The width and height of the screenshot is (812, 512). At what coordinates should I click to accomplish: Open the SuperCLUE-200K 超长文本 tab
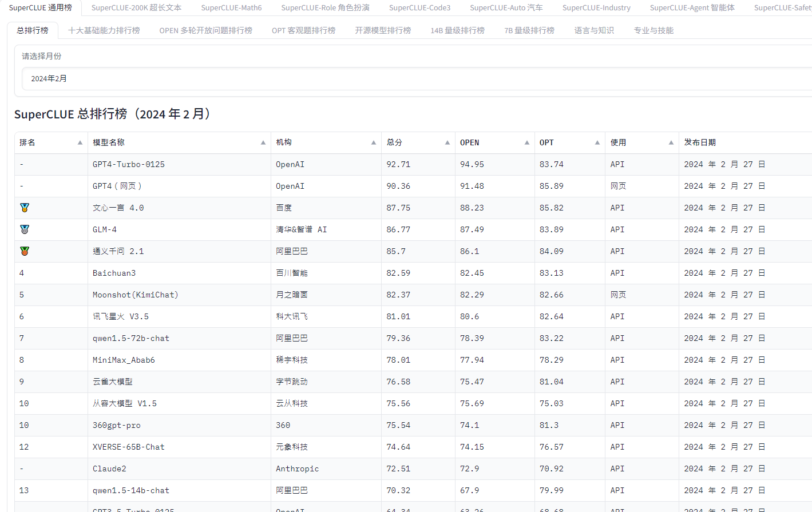click(136, 8)
